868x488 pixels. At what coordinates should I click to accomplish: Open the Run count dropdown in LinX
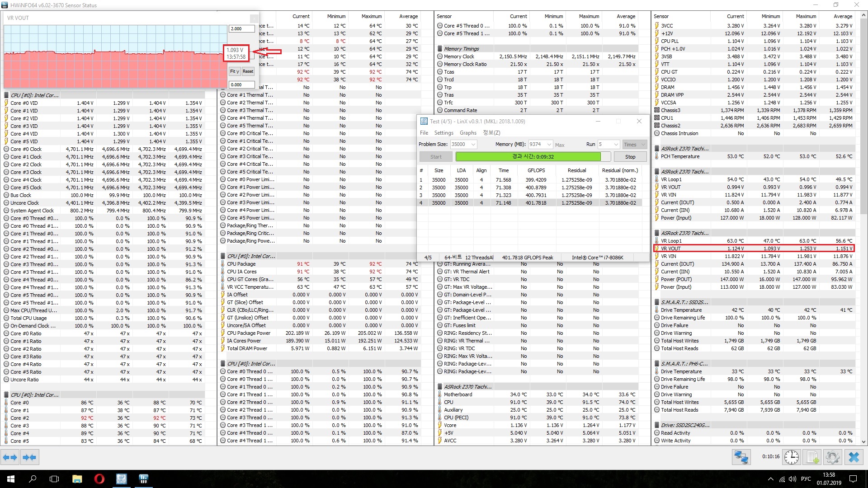coord(615,145)
